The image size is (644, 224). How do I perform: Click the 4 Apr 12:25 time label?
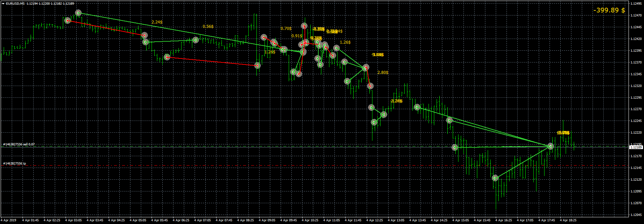pos(374,220)
